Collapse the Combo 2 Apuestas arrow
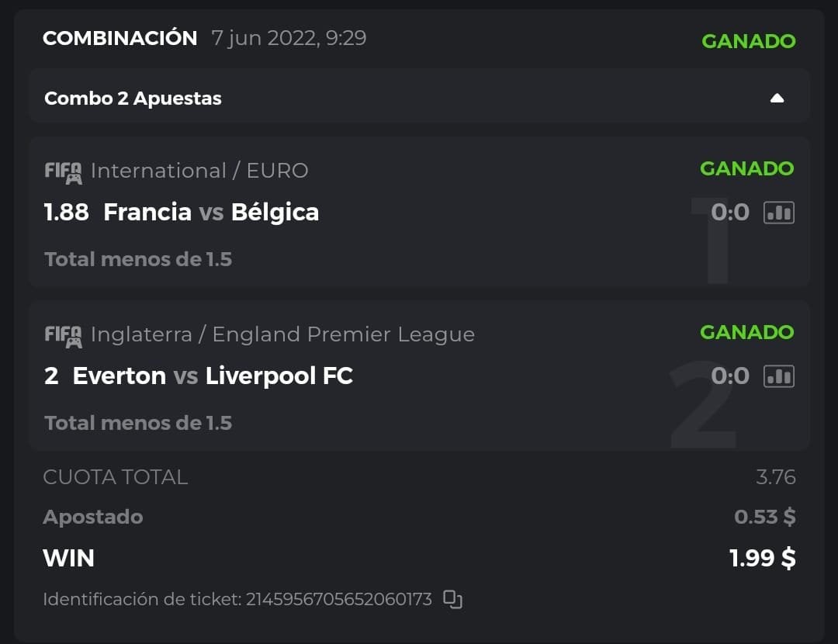Image resolution: width=838 pixels, height=644 pixels. (x=777, y=99)
